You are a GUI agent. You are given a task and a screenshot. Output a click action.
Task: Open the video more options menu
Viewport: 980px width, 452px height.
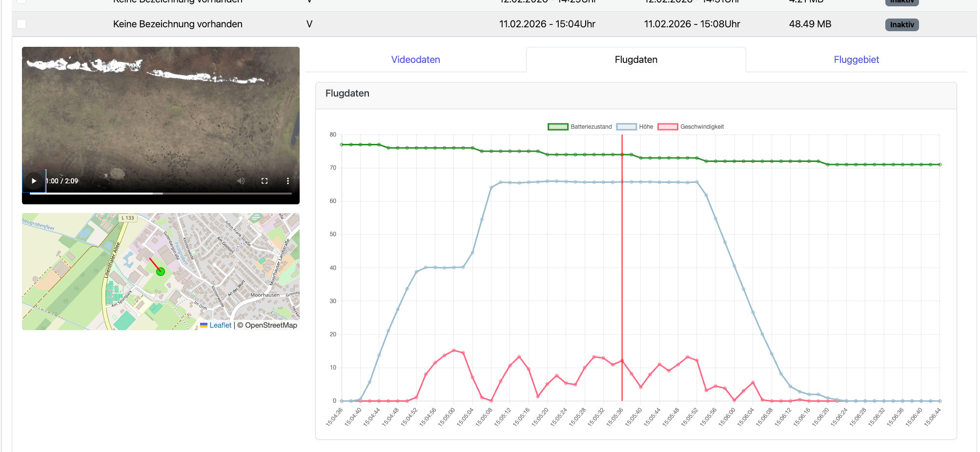pos(288,181)
